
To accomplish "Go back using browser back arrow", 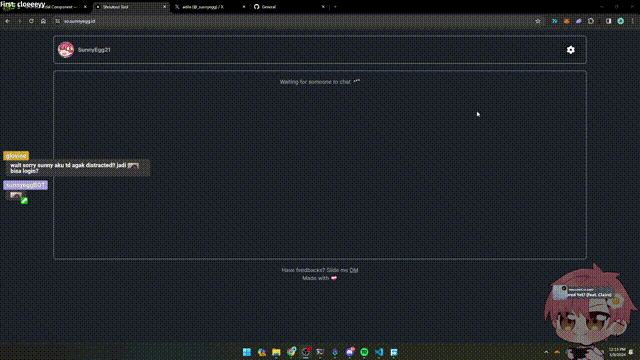I will coord(7,21).
